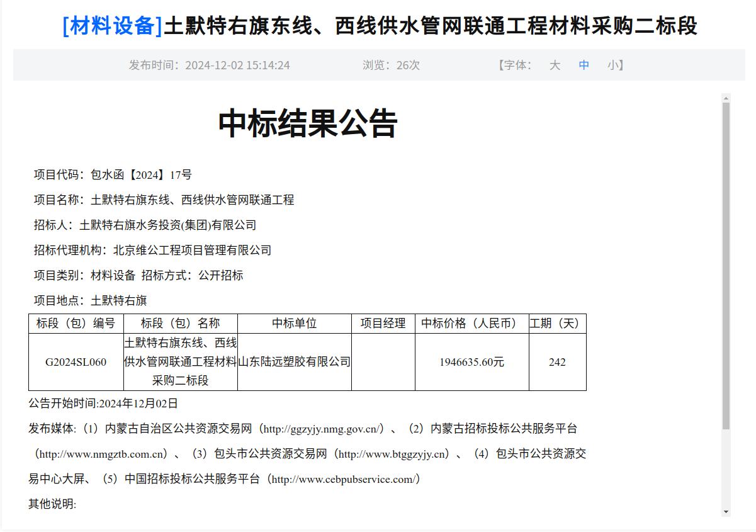Click the 发布时间 publish timestamp
Screen dimensions: 756x532
pyautogui.click(x=209, y=65)
